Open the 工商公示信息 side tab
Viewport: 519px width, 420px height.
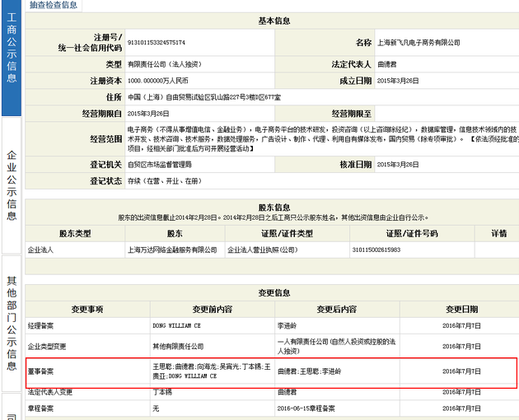12,56
